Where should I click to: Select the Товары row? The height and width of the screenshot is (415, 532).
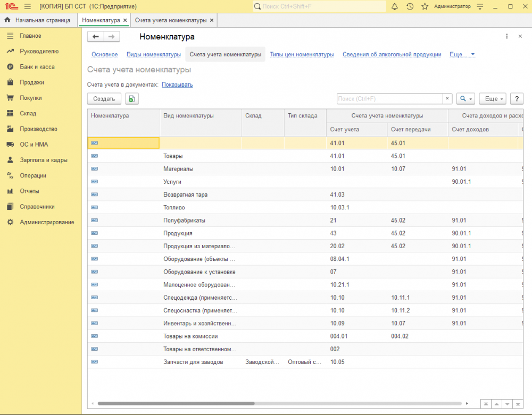(x=305, y=156)
